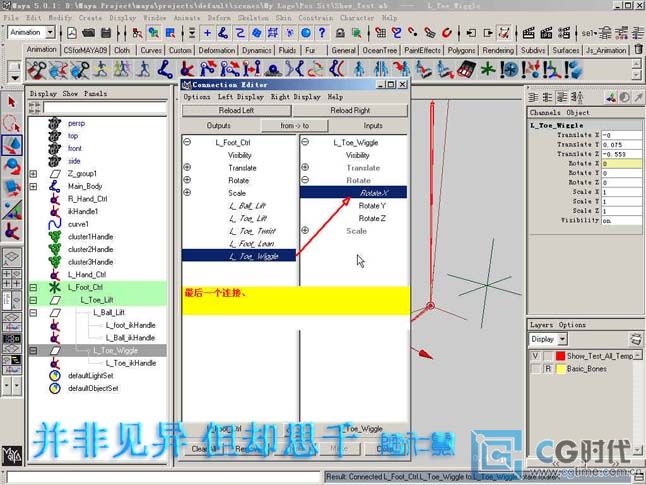
Task: Click the outliner text filter field
Action: pyautogui.click(x=105, y=108)
